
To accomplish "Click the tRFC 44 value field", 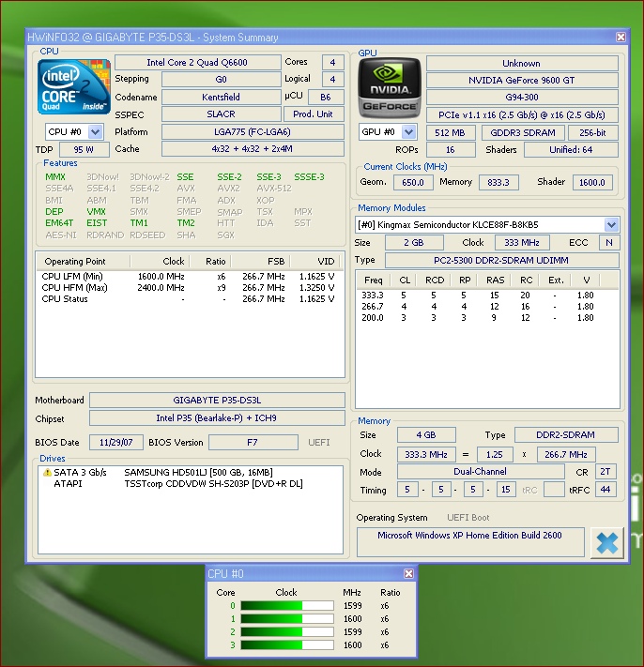I will point(606,490).
